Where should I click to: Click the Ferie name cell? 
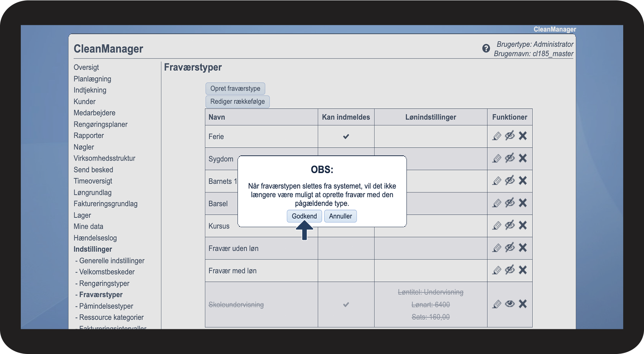(x=261, y=137)
